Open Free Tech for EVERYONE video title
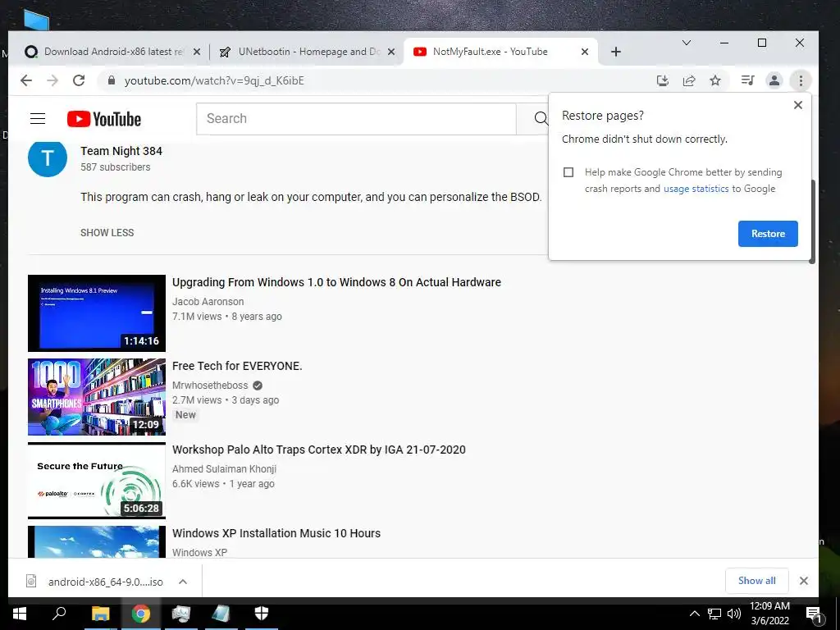 click(237, 366)
